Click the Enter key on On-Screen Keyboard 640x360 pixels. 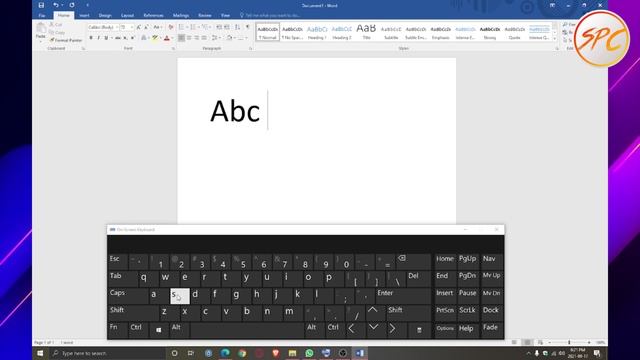(403, 296)
